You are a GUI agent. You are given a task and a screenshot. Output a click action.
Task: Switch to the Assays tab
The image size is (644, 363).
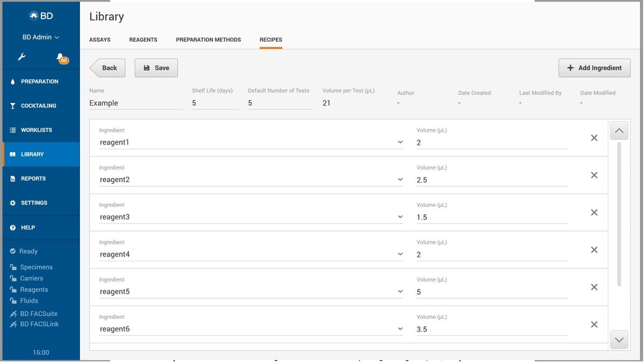click(x=100, y=40)
